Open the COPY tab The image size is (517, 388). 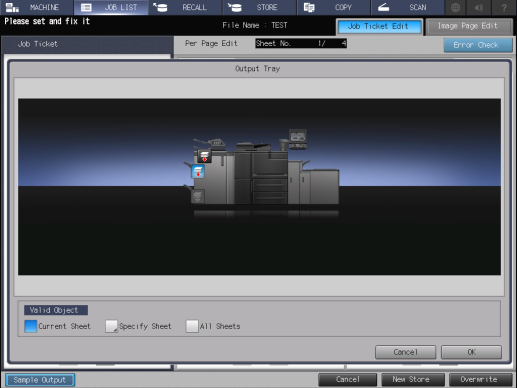334,7
